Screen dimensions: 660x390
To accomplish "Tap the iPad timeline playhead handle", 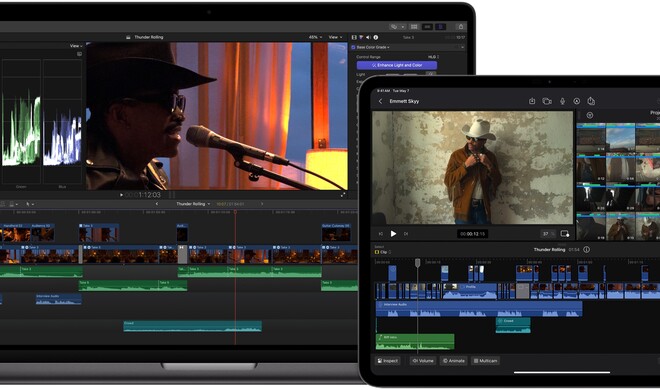I will pos(418,263).
